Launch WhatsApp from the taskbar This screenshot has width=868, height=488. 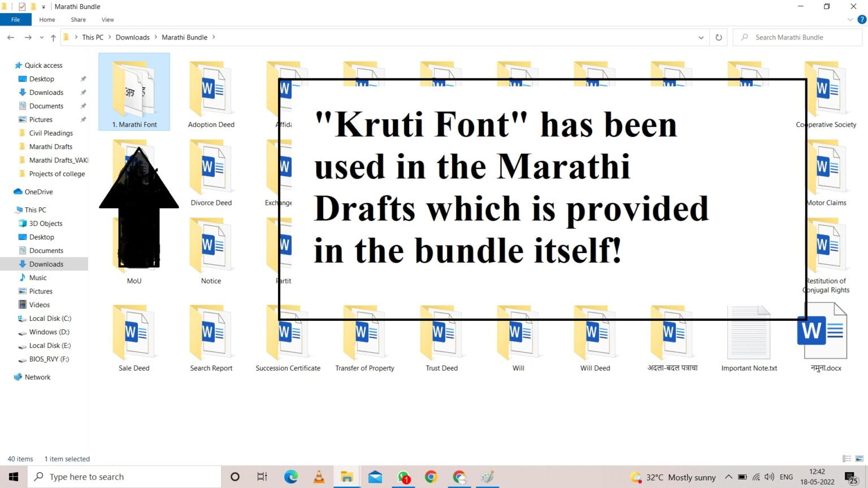[403, 476]
